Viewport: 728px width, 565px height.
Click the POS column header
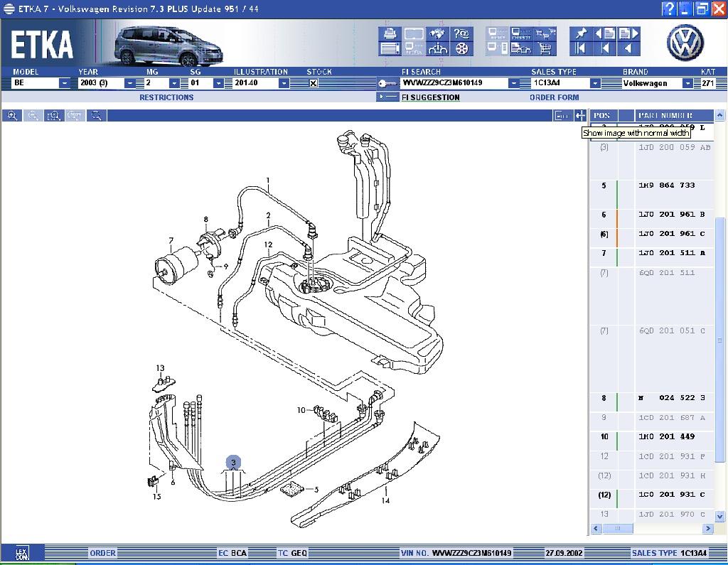[x=602, y=116]
